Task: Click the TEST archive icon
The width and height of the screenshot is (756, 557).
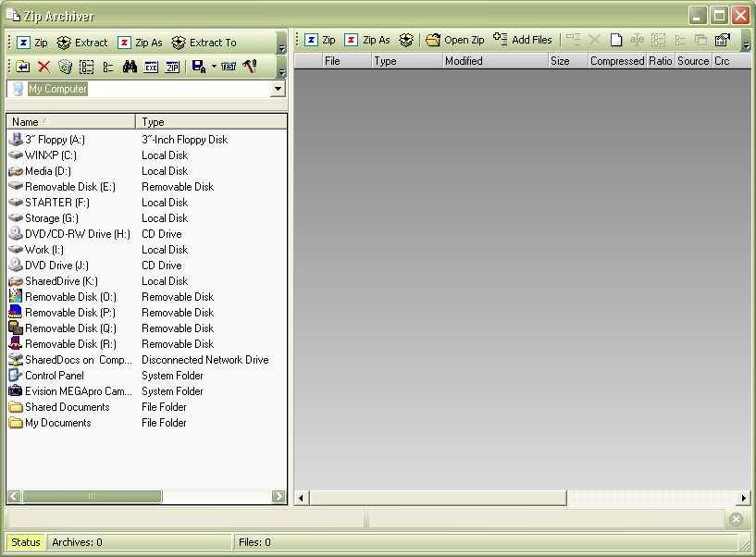Action: click(229, 67)
